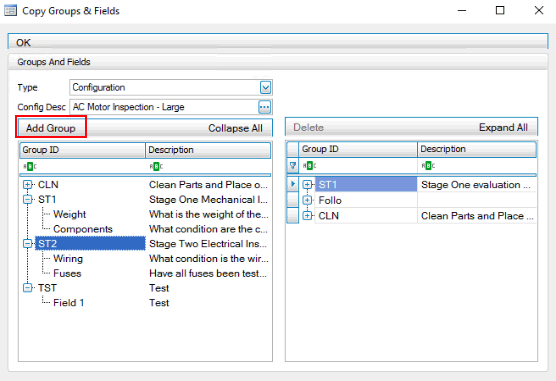The width and height of the screenshot is (556, 381).
Task: Click the OK menu item
Action: click(23, 43)
